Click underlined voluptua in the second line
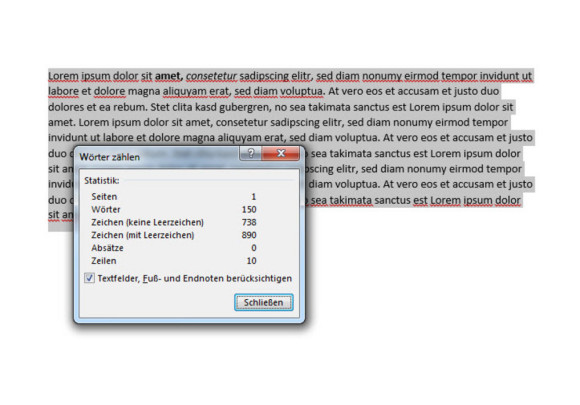The height and width of the screenshot is (405, 580). (301, 91)
